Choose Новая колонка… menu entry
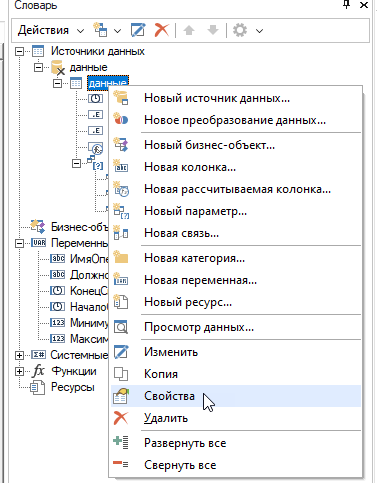This screenshot has width=377, height=483. [236, 167]
